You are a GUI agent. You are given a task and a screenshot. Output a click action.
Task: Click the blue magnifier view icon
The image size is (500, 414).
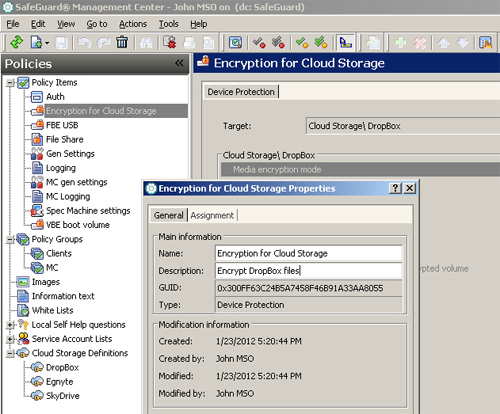point(235,43)
